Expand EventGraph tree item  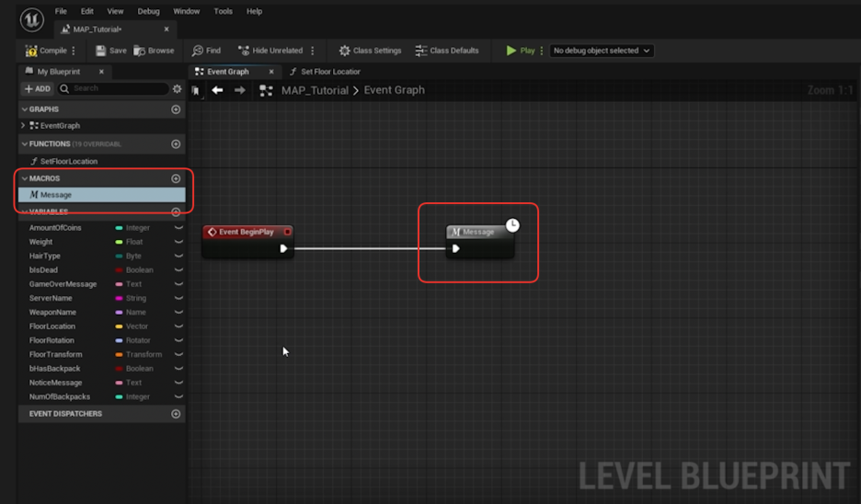[x=23, y=126]
